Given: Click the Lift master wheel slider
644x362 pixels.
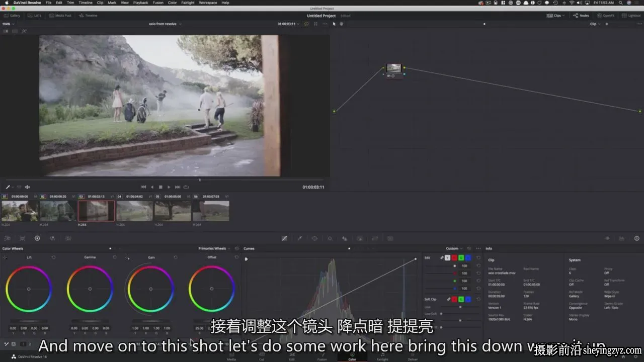Looking at the screenshot, I should (x=29, y=321).
